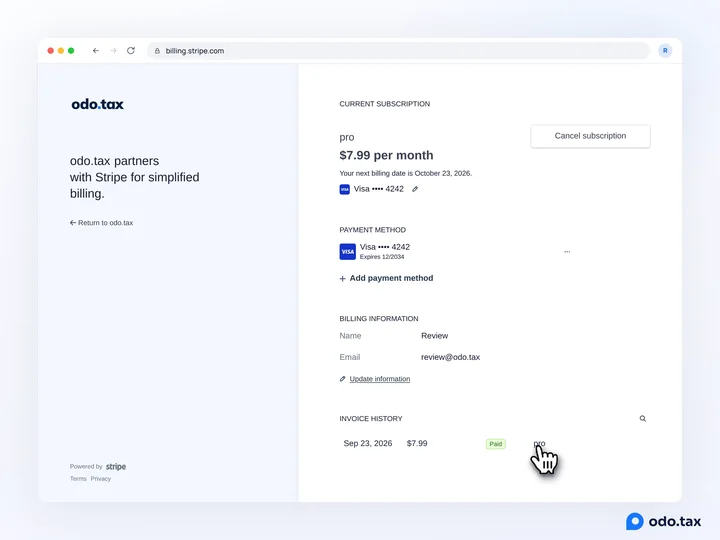720x540 pixels.
Task: Click Visa card logo in Payment Method
Action: pos(348,252)
